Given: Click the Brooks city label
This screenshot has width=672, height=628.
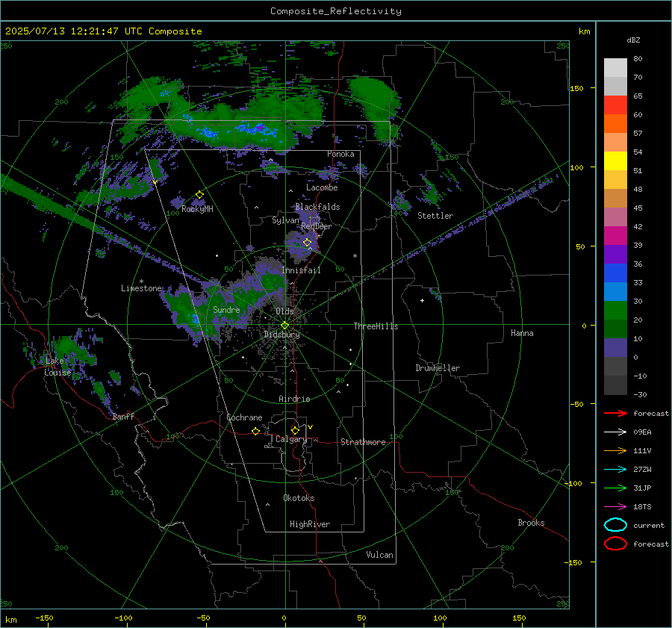Looking at the screenshot, I should [531, 523].
